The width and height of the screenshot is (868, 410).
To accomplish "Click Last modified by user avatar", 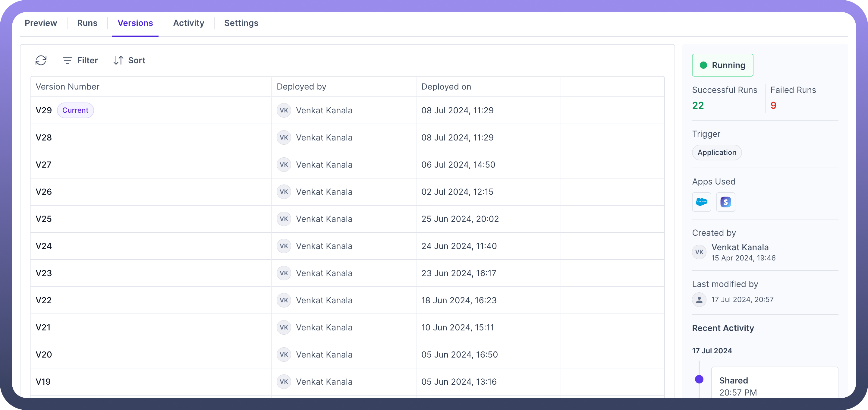I will tap(699, 299).
